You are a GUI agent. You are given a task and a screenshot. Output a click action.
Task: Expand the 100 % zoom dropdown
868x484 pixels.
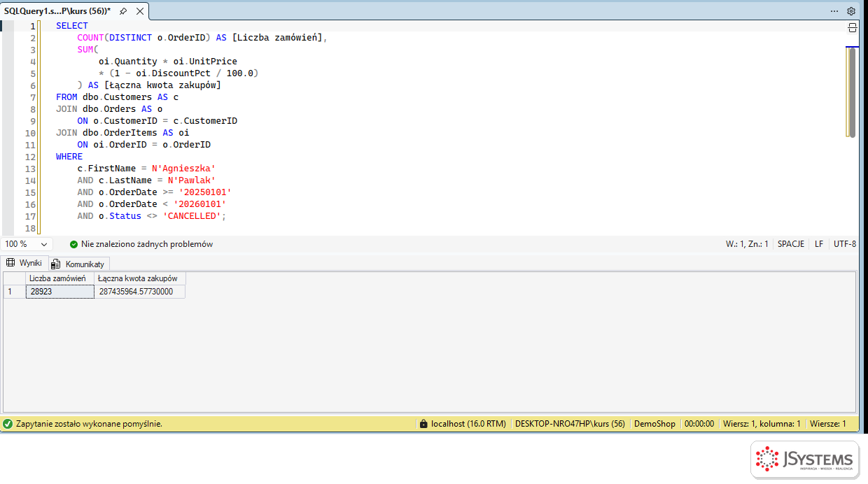(44, 244)
